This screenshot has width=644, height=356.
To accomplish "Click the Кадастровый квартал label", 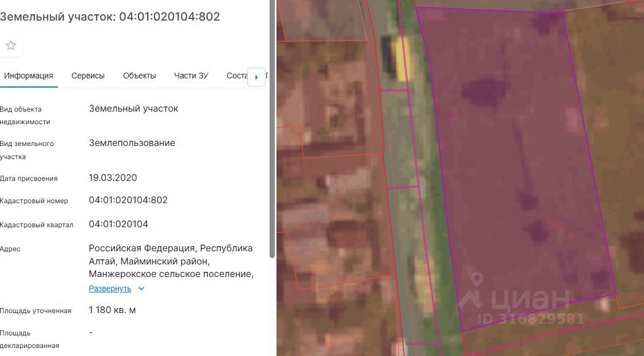I will pos(37,225).
